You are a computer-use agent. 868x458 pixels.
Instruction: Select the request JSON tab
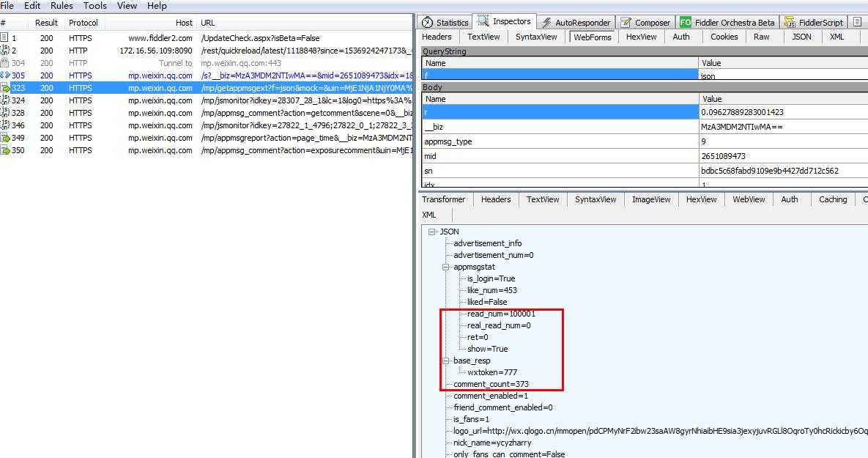coord(801,37)
